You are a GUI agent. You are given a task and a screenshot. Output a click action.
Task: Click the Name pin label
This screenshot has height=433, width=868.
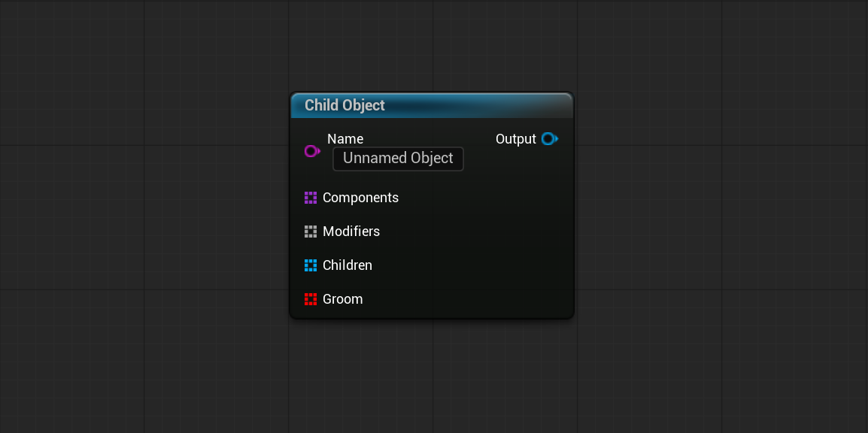tap(345, 139)
